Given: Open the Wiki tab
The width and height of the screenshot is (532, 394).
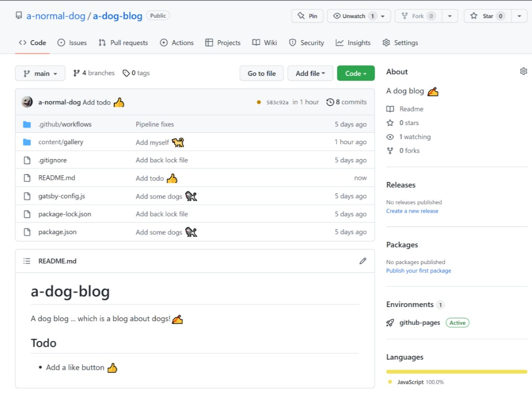Looking at the screenshot, I should pos(265,43).
